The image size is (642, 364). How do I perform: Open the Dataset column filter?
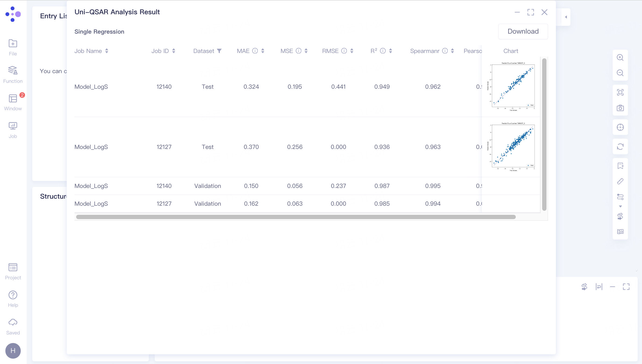click(x=219, y=51)
